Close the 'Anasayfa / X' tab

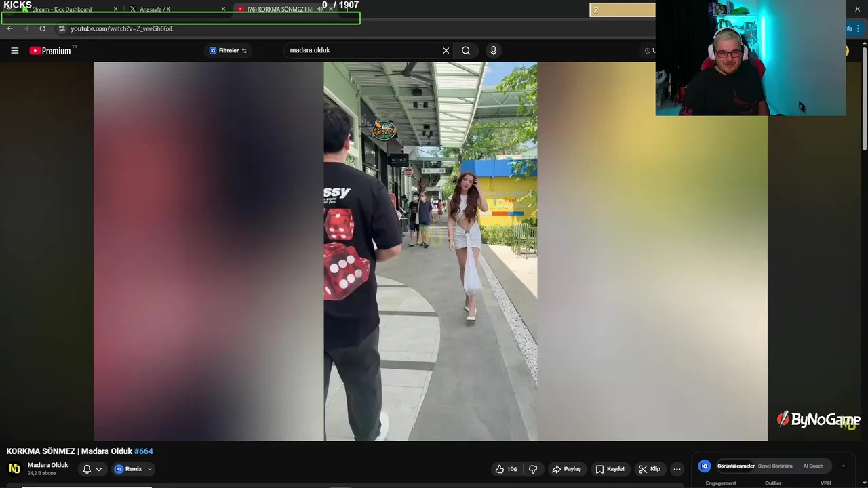[x=223, y=9]
